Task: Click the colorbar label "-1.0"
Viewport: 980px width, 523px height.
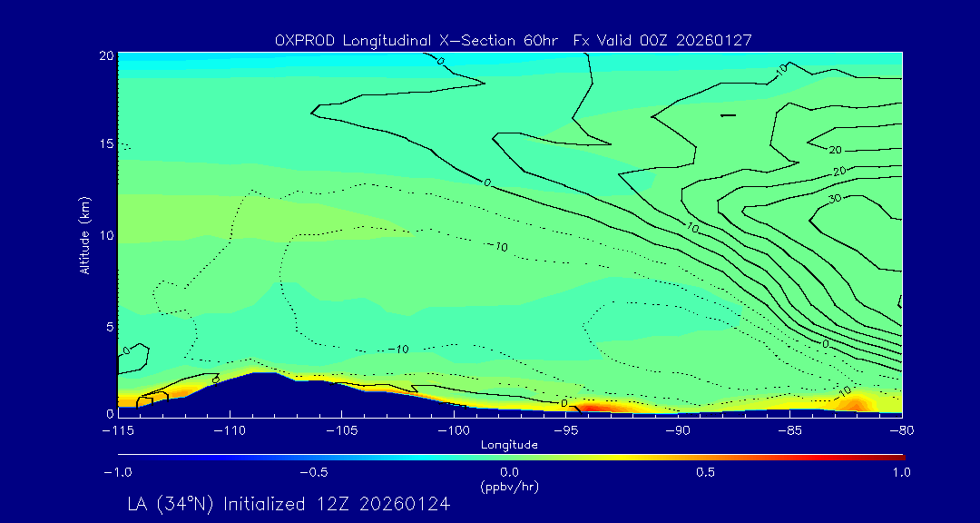Action: pos(117,472)
